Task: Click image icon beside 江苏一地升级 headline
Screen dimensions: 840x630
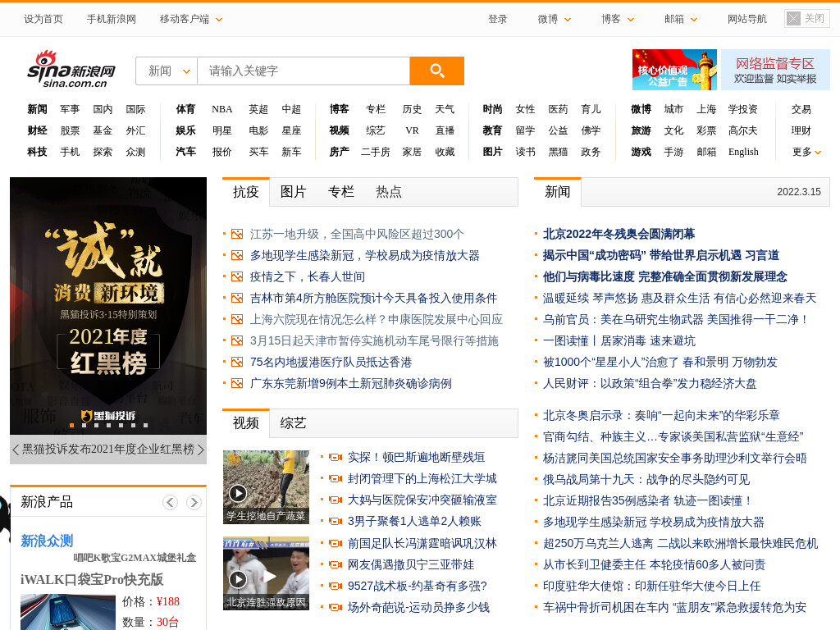Action: pyautogui.click(x=237, y=234)
